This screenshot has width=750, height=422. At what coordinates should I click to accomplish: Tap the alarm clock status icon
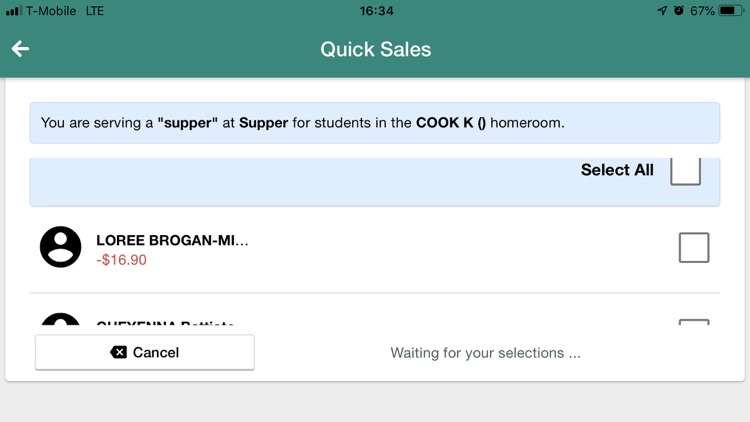pos(679,11)
